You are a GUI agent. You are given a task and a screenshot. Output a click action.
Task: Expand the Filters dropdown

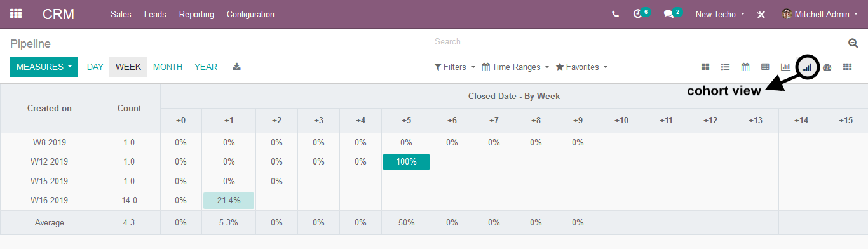tap(455, 67)
